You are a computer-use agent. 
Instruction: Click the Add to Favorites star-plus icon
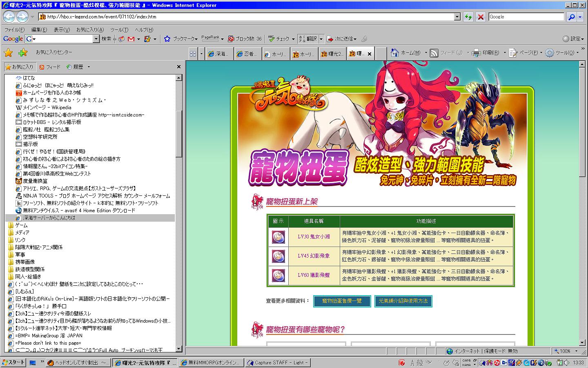[x=23, y=52]
